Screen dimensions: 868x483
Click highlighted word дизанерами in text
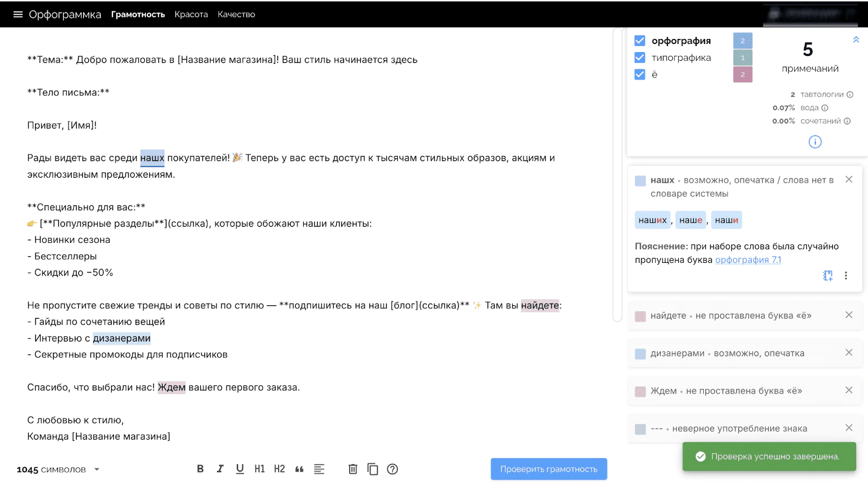pos(122,338)
